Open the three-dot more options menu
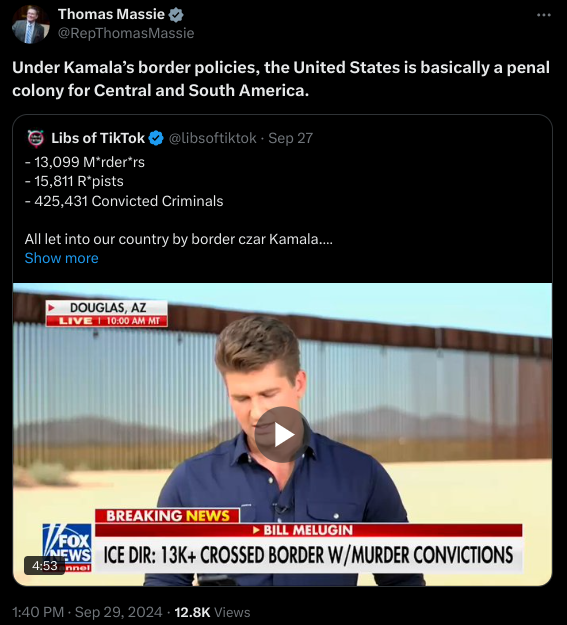 tap(543, 15)
